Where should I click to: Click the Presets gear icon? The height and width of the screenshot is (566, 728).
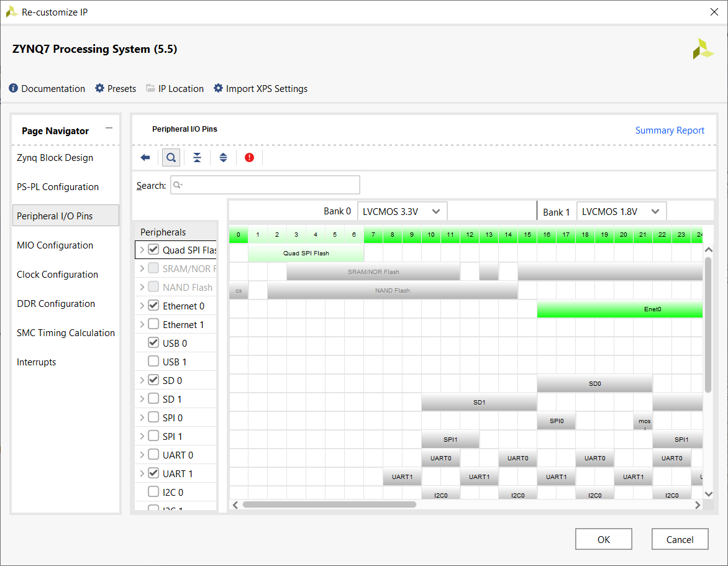pyautogui.click(x=100, y=88)
